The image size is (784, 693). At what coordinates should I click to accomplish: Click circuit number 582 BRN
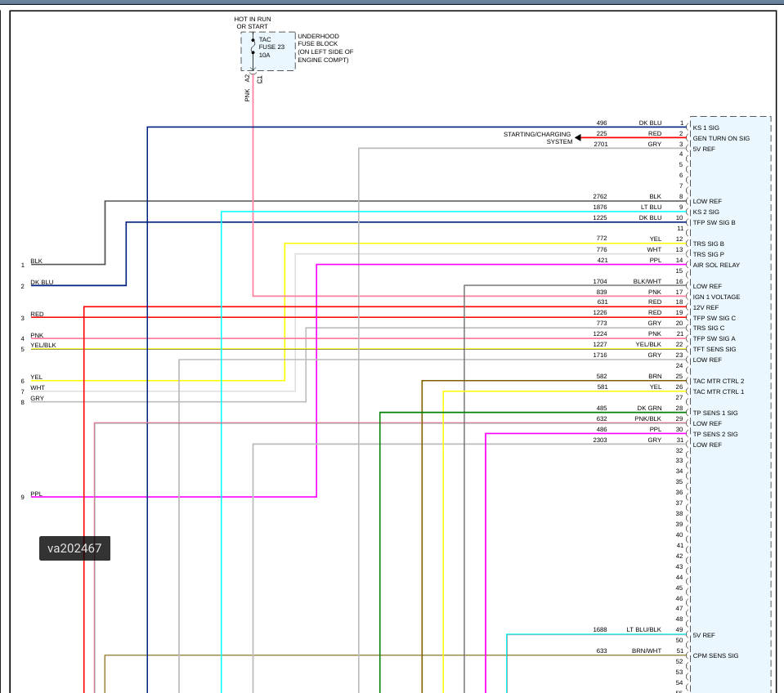pyautogui.click(x=602, y=376)
